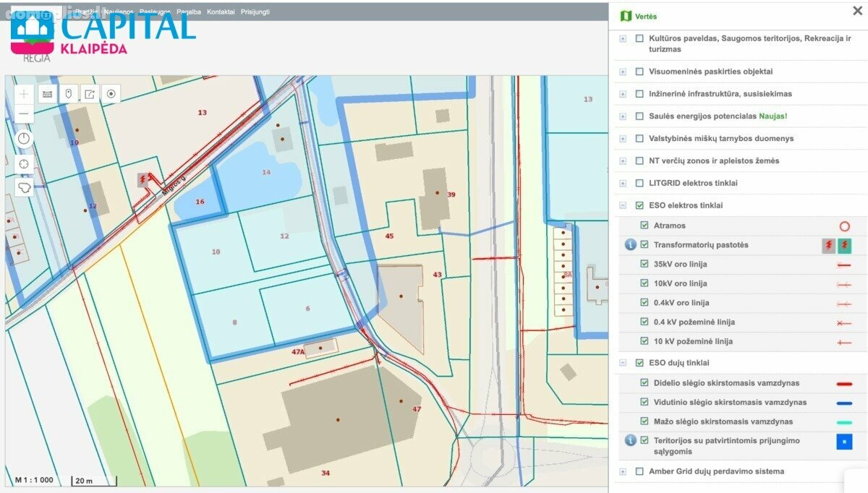
Task: Close the Vertės layers panel
Action: 858,10
